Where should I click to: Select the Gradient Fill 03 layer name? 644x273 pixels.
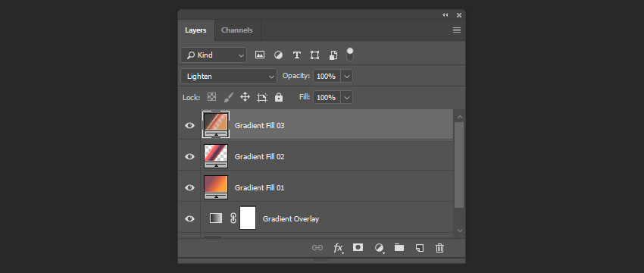(260, 125)
